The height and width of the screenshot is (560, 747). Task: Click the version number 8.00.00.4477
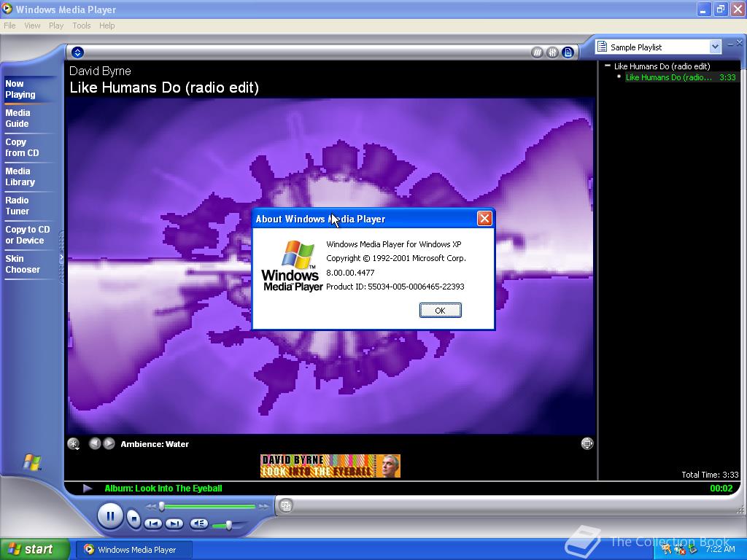pos(350,273)
